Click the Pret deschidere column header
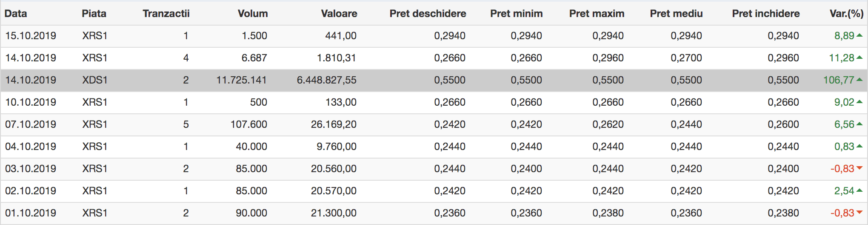868x225 pixels. click(428, 14)
